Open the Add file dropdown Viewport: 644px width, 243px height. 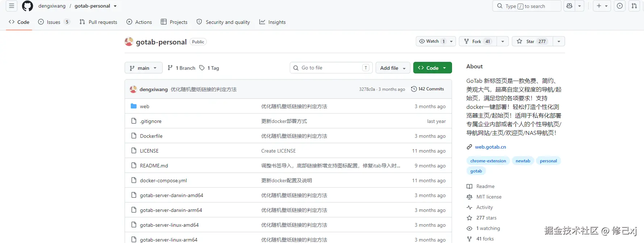[x=393, y=68]
